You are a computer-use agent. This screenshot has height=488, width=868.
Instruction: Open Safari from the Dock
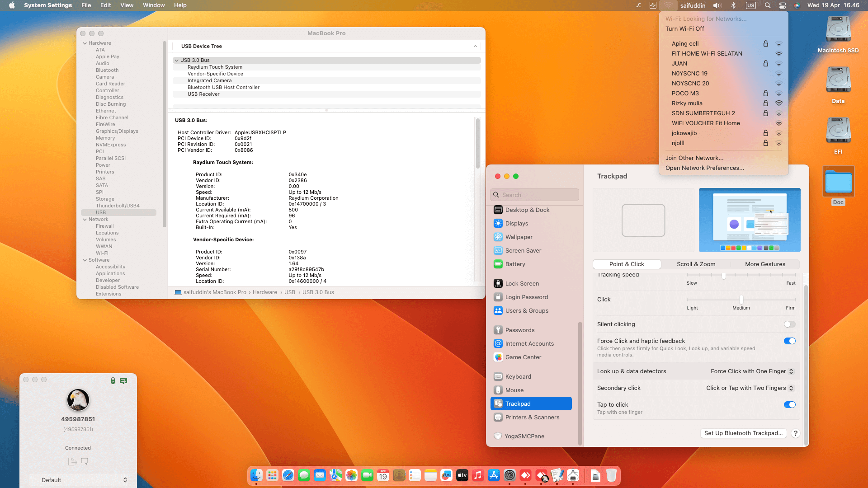[x=288, y=475]
